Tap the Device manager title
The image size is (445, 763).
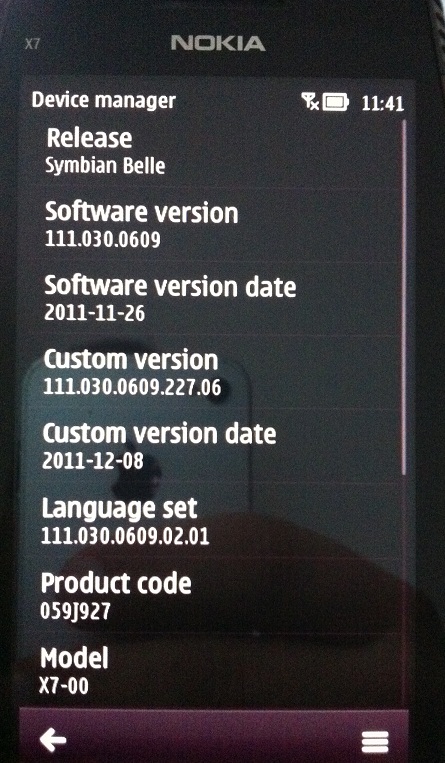[x=104, y=101]
